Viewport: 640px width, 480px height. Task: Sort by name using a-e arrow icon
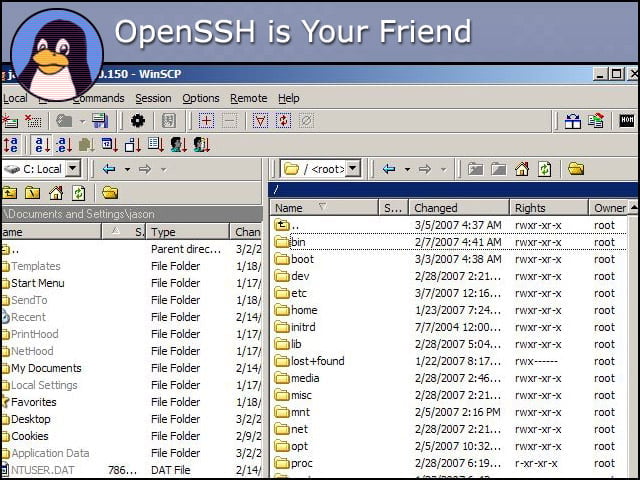[42, 144]
